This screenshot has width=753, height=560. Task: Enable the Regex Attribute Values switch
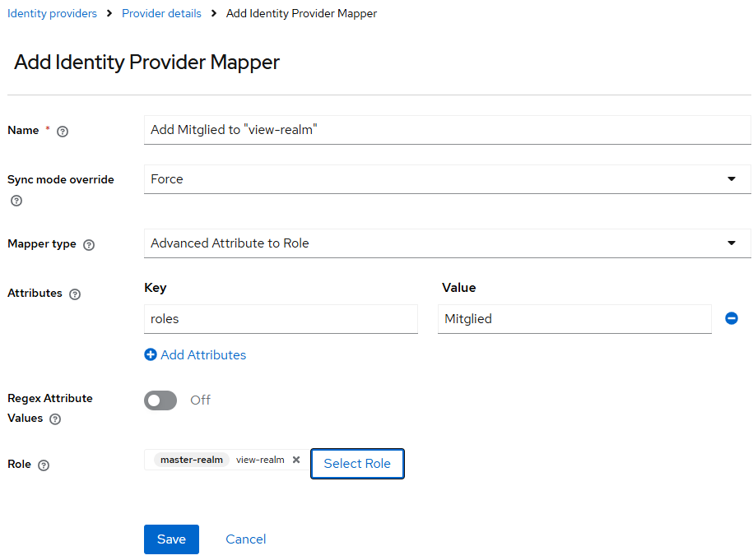tap(160, 400)
